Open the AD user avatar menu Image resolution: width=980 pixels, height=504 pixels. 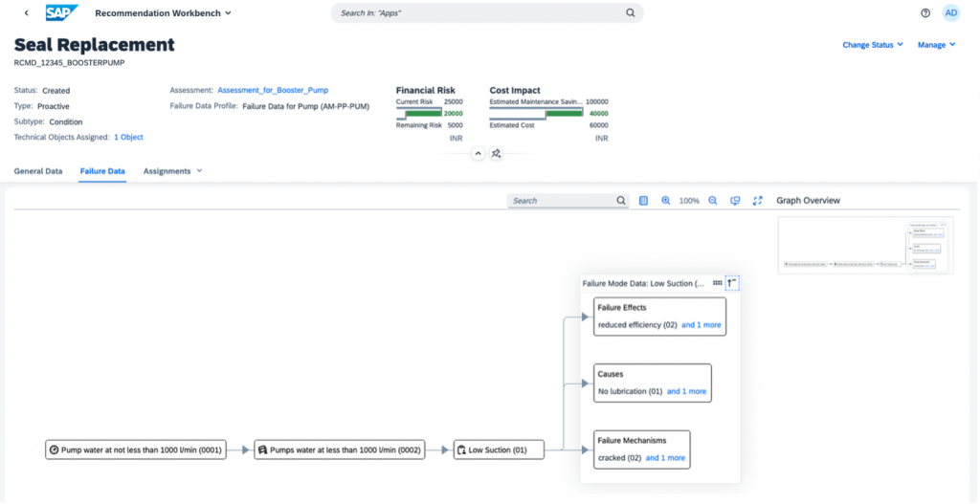(x=950, y=12)
